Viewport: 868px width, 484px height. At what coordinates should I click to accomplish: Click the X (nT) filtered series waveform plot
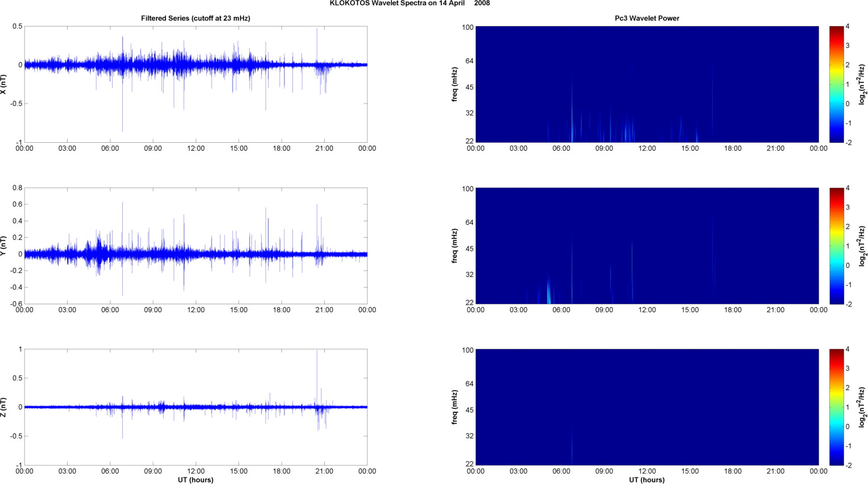[196, 84]
